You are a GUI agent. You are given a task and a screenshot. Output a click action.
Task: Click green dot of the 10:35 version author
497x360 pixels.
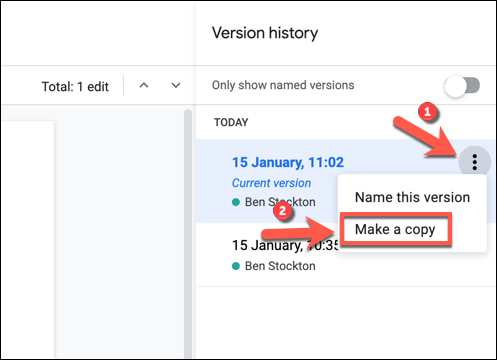(x=236, y=266)
